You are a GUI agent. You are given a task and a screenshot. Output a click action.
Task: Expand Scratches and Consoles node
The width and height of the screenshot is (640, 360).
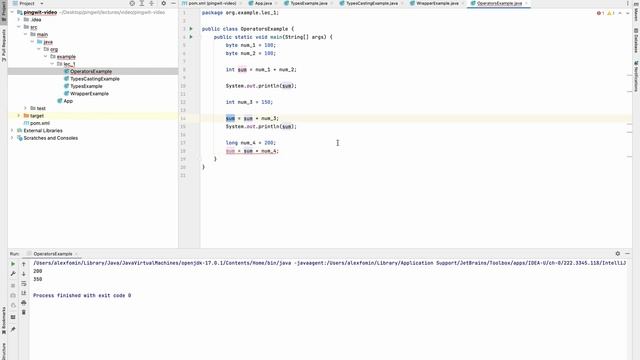pyautogui.click(x=12, y=138)
